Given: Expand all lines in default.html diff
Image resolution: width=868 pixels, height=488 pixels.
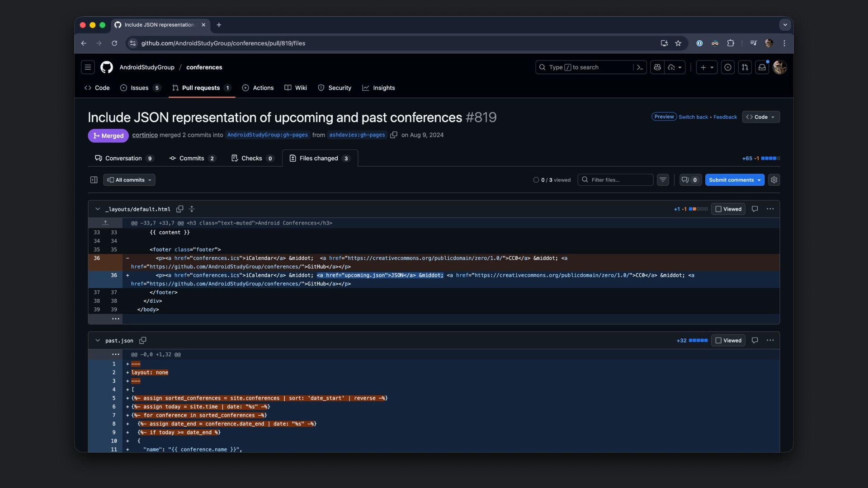Looking at the screenshot, I should 192,209.
